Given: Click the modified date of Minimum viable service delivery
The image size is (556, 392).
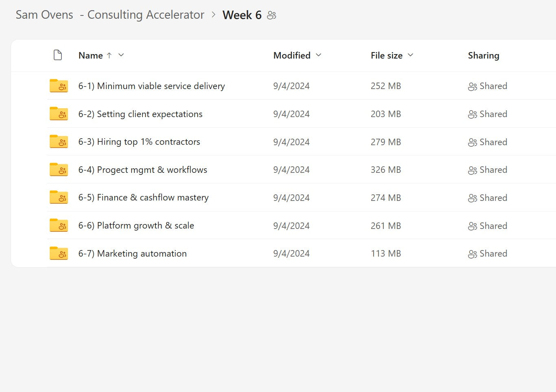Looking at the screenshot, I should click(x=291, y=86).
